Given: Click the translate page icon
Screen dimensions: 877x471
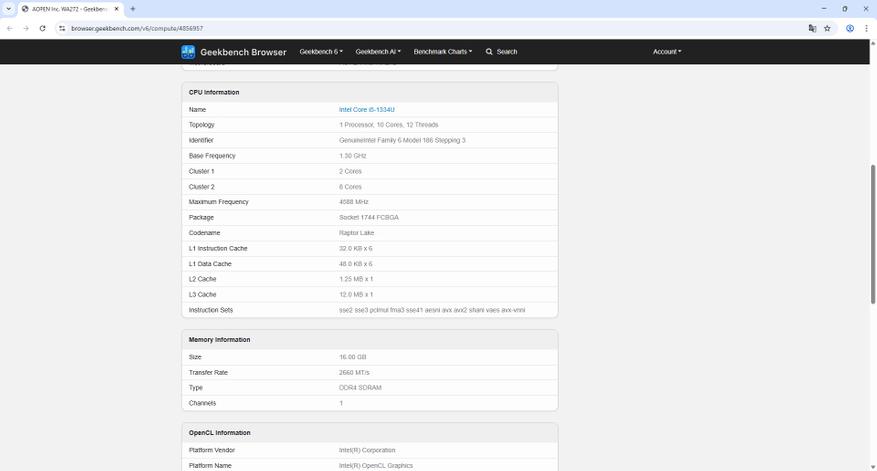Looking at the screenshot, I should (812, 29).
